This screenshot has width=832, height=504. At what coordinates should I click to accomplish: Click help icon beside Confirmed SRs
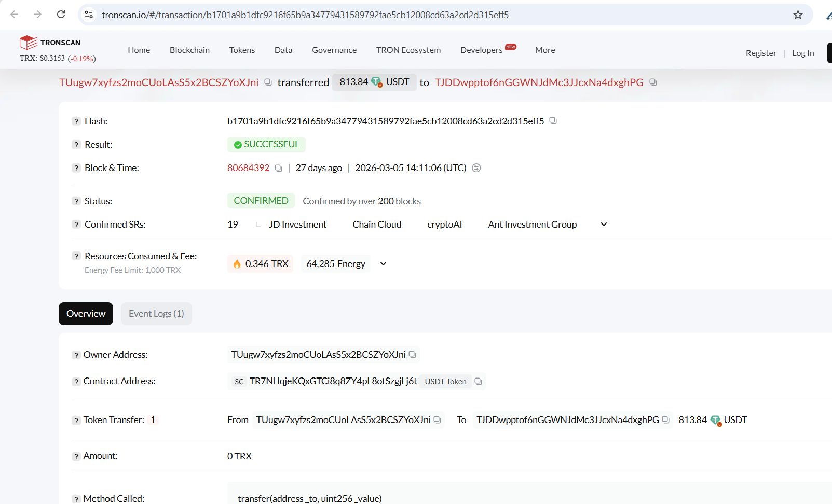(x=76, y=225)
